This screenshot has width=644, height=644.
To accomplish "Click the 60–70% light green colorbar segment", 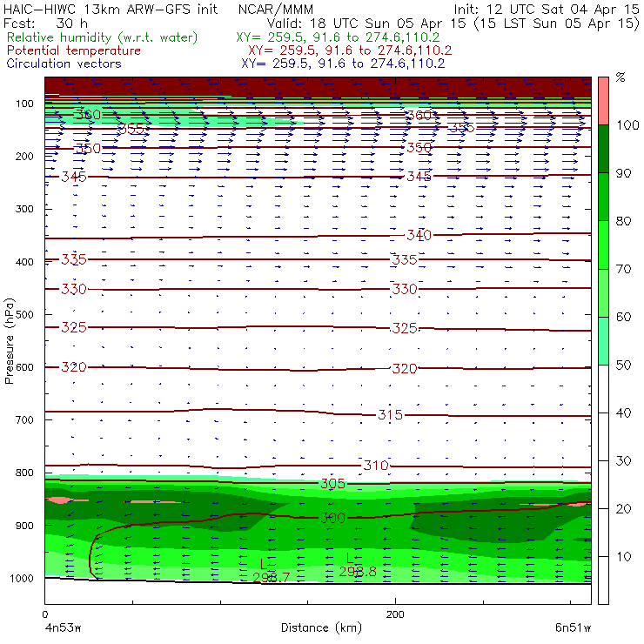I will click(603, 292).
